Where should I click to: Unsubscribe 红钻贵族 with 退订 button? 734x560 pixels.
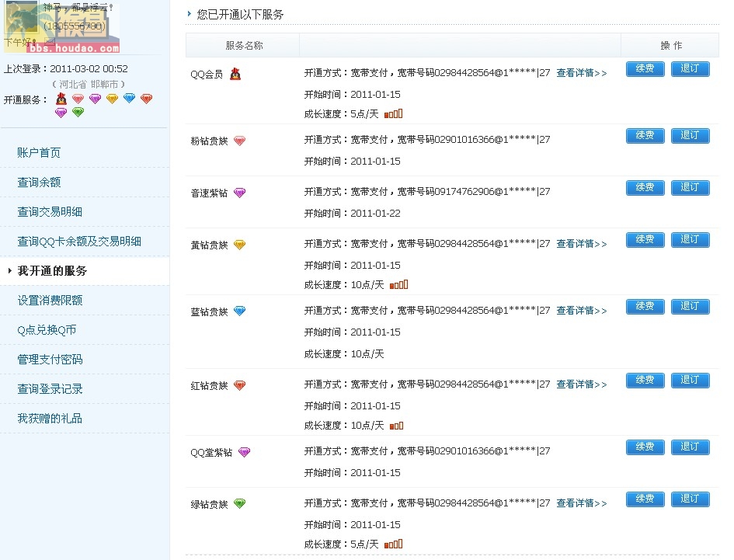[x=690, y=381]
